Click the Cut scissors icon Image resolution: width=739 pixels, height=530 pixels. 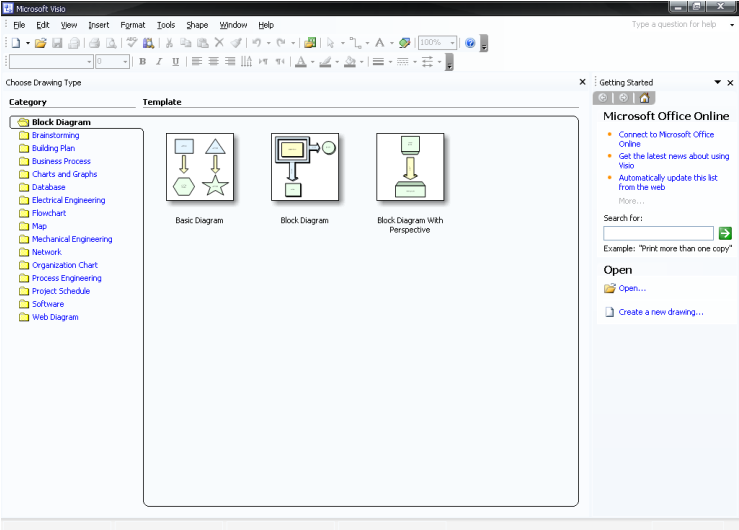[169, 43]
